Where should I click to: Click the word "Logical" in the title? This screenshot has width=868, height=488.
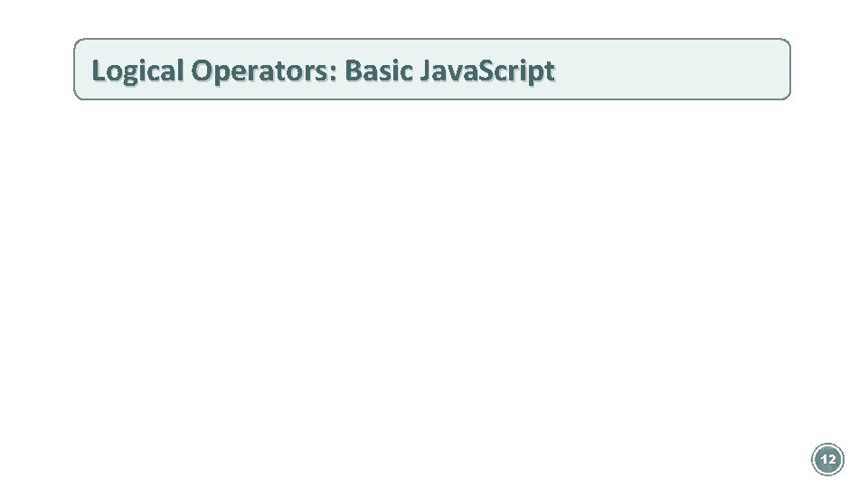pyautogui.click(x=137, y=70)
